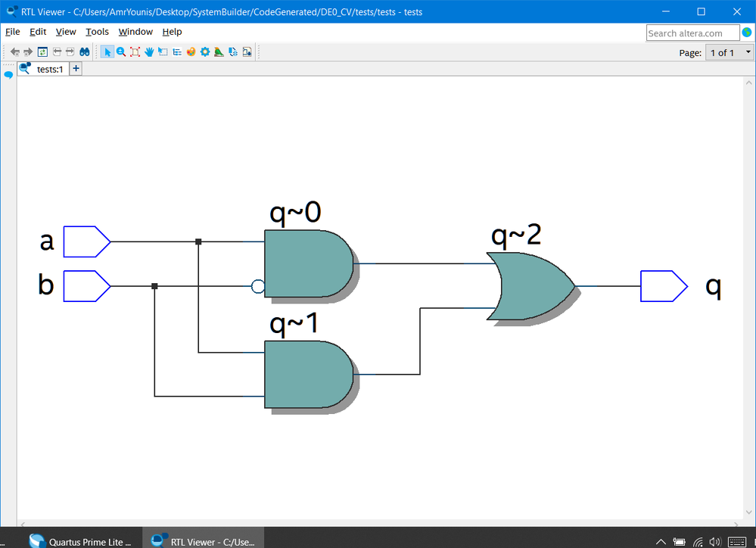Click the horizontal scrollbar left arrow
The image size is (756, 548).
coord(22,524)
